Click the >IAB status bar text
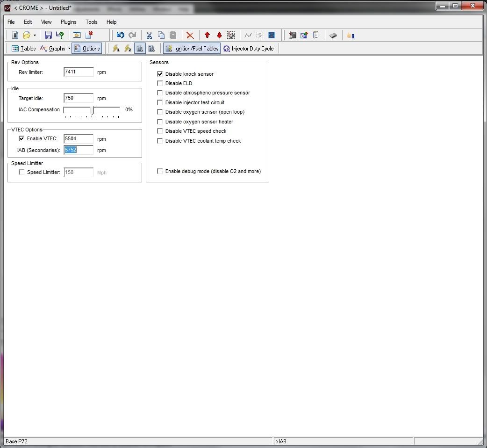This screenshot has width=487, height=448. [281, 441]
